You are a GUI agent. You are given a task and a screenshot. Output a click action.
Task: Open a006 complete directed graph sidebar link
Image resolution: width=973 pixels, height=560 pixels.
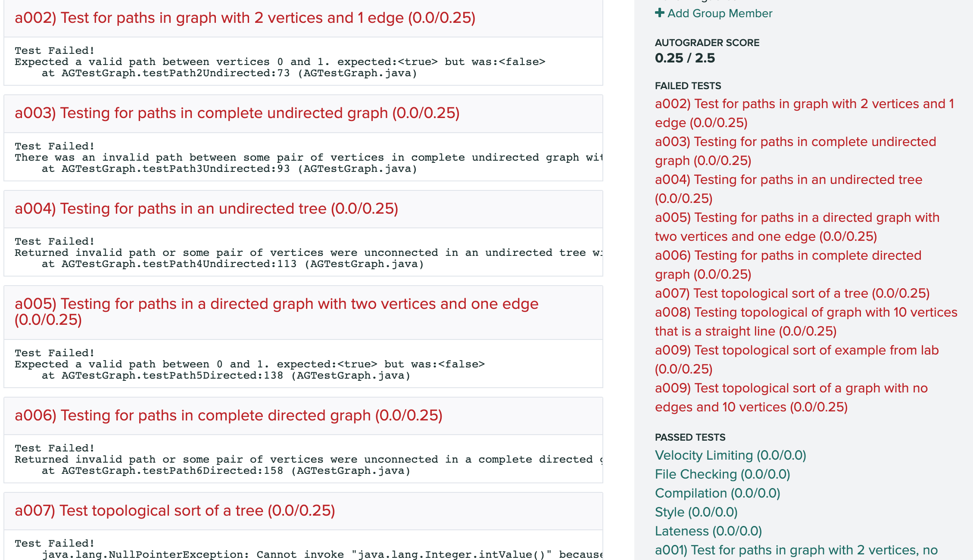pyautogui.click(x=788, y=256)
